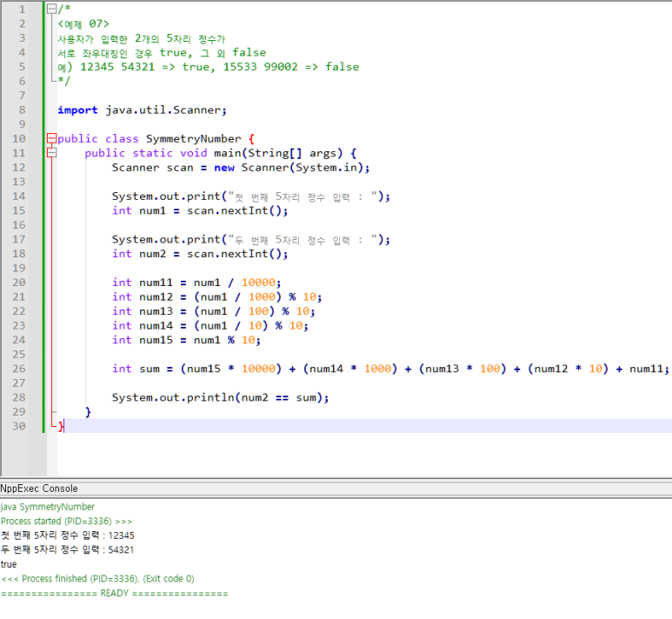Click line number 8 in the margin

tap(22, 110)
